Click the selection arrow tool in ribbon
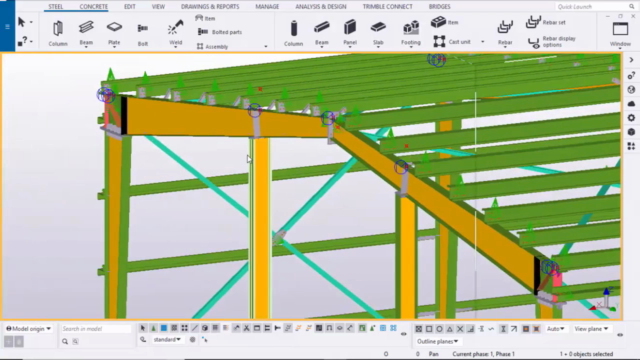This screenshot has height=360, width=640. 22,22
